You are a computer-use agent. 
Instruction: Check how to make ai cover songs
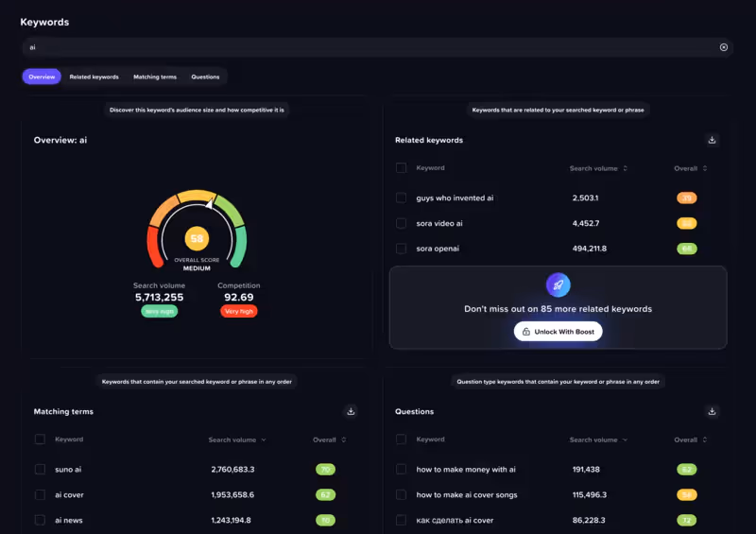(401, 495)
